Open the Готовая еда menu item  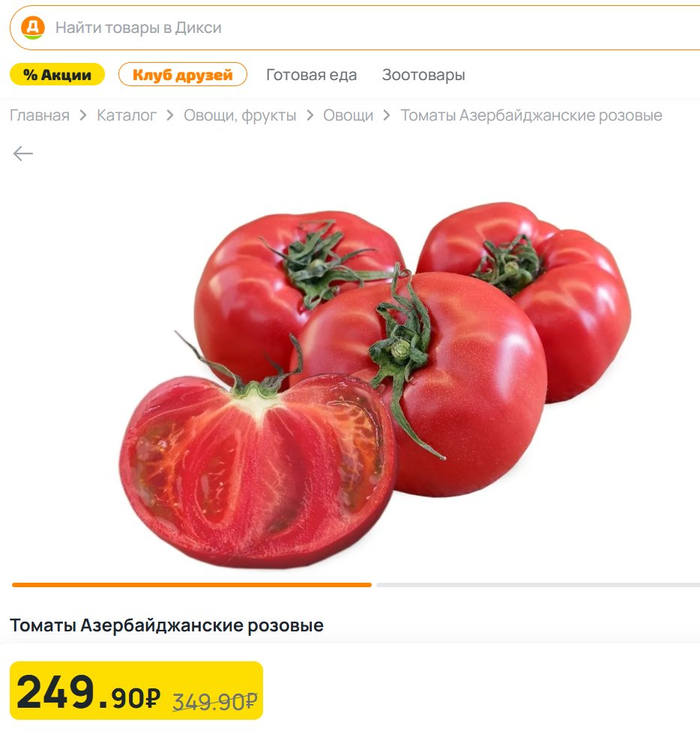312,75
